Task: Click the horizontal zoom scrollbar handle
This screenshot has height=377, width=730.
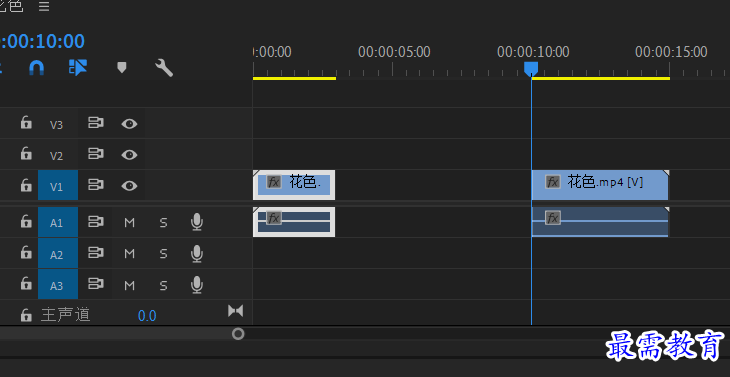Action: click(x=238, y=334)
